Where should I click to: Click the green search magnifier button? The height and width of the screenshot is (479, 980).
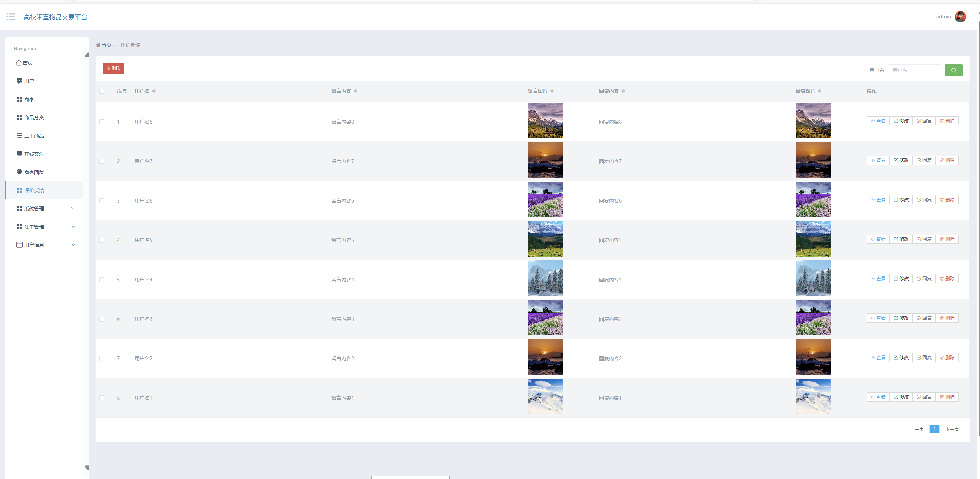click(953, 70)
